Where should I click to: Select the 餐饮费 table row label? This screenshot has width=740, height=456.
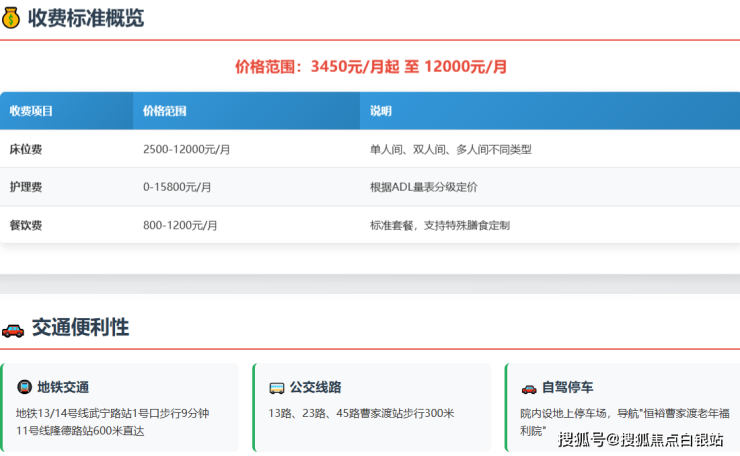(x=26, y=225)
